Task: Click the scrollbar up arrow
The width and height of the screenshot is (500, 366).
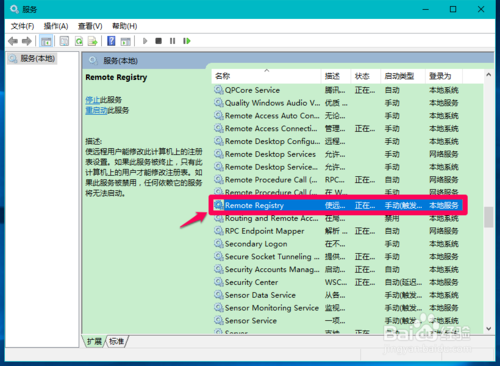Action: pos(488,75)
